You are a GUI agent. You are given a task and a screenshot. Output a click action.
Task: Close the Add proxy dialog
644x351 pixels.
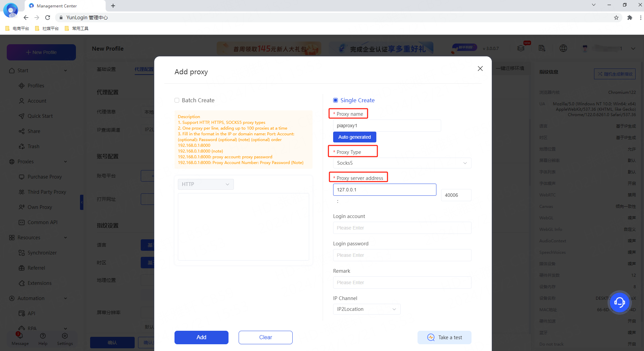(x=480, y=69)
